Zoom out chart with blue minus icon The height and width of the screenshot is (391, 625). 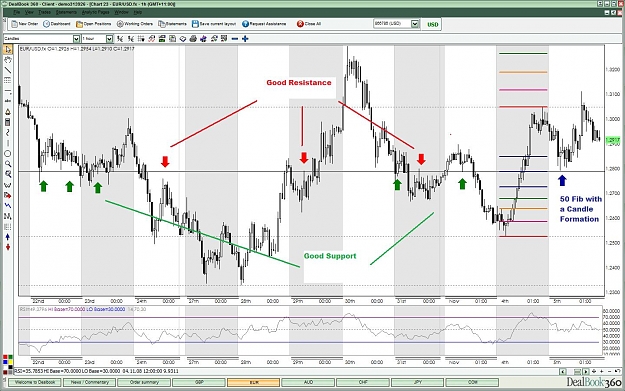point(235,39)
